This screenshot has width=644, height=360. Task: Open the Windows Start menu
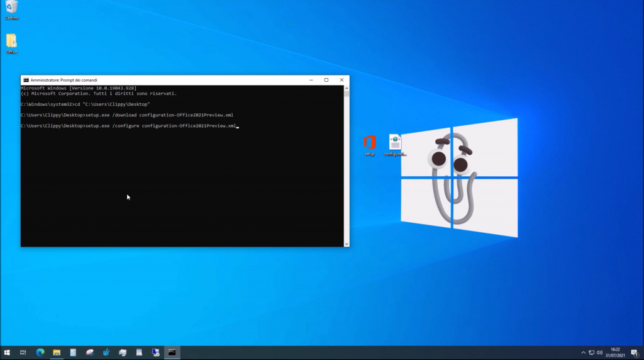[7, 352]
